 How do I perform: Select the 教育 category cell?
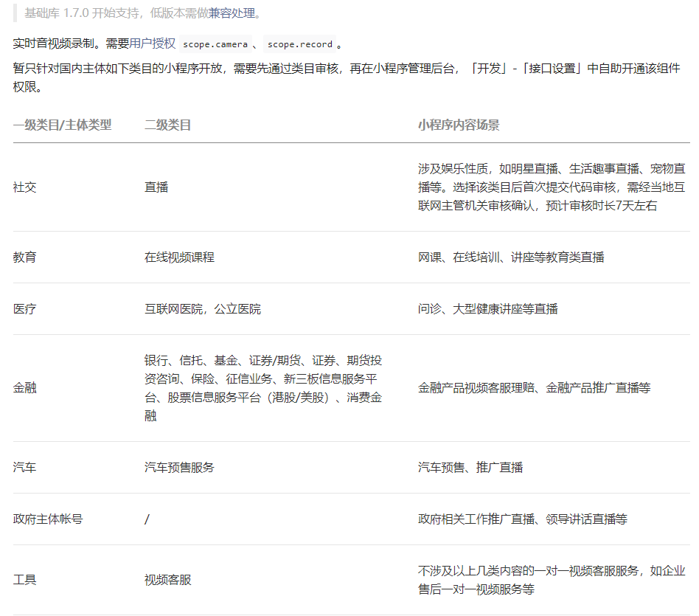click(x=24, y=257)
